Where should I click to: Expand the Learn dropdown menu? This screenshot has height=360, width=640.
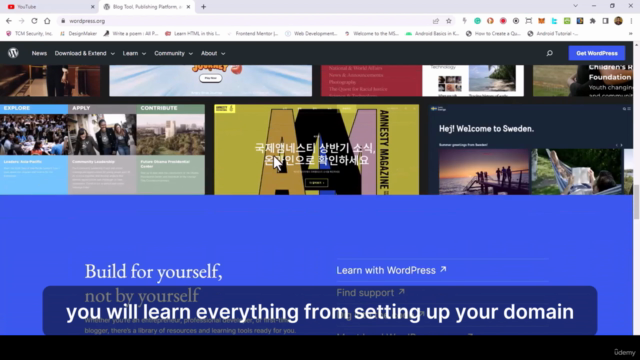click(x=134, y=53)
